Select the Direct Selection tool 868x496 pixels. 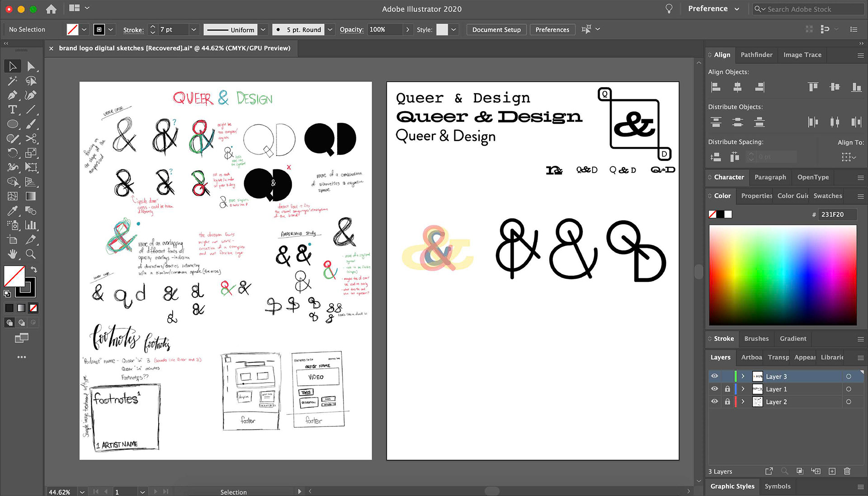[31, 66]
